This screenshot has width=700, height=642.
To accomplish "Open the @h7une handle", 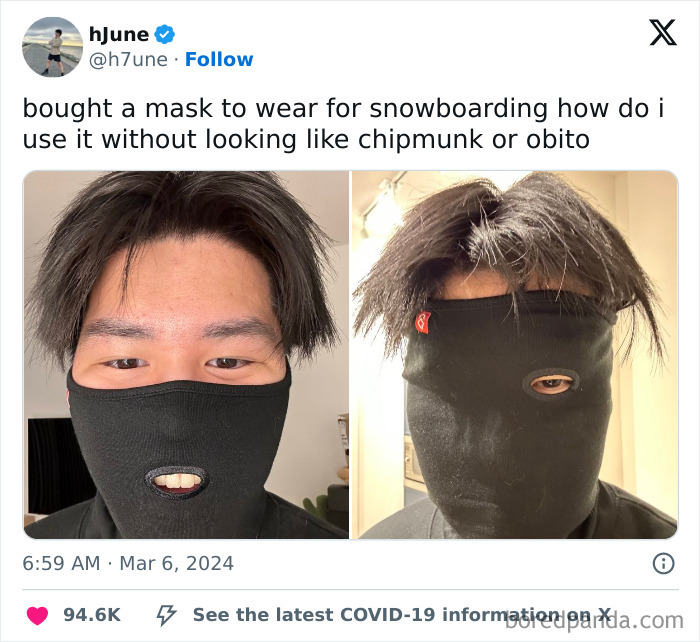I will [x=129, y=60].
